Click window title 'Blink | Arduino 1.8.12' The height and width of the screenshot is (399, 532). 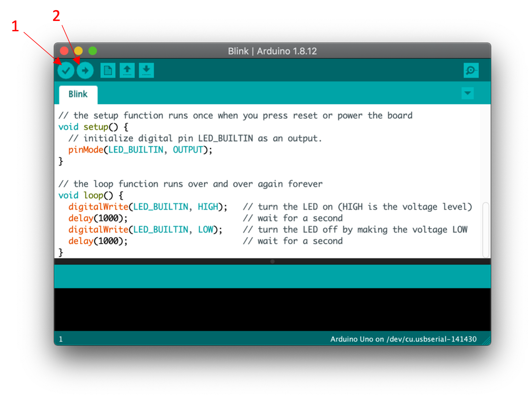click(272, 51)
